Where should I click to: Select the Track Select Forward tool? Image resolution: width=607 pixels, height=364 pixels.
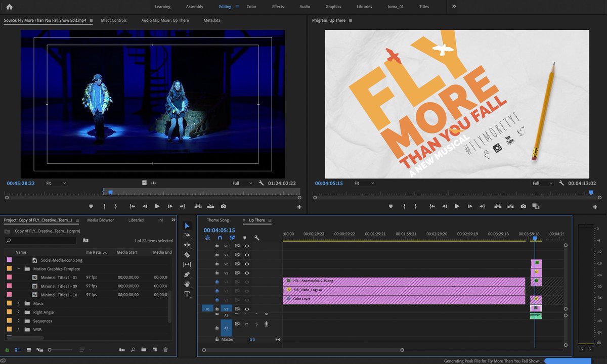187,236
